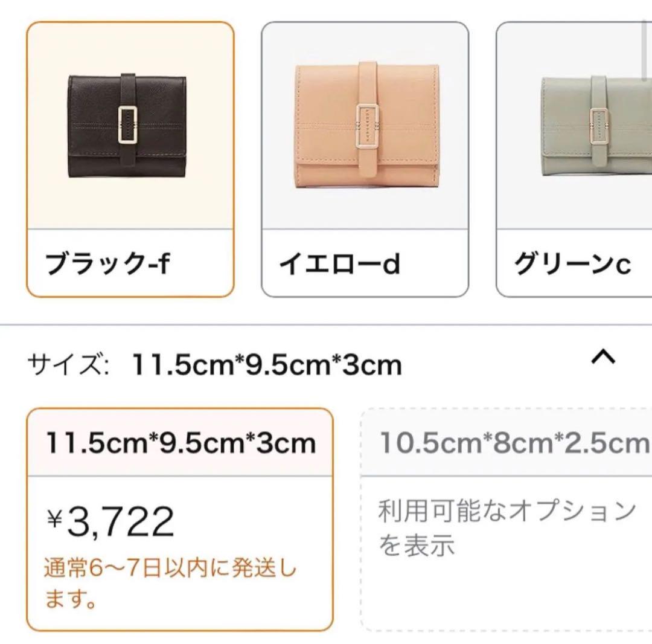This screenshot has width=652, height=644.
Task: Tap the gold buckle on black wallet
Action: coord(127,125)
